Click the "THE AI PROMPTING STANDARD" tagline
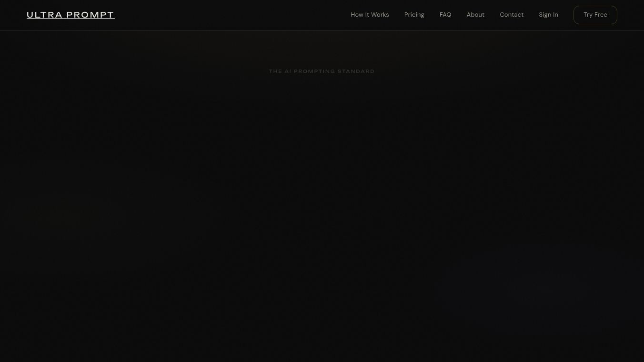The height and width of the screenshot is (362, 644). coord(322,71)
